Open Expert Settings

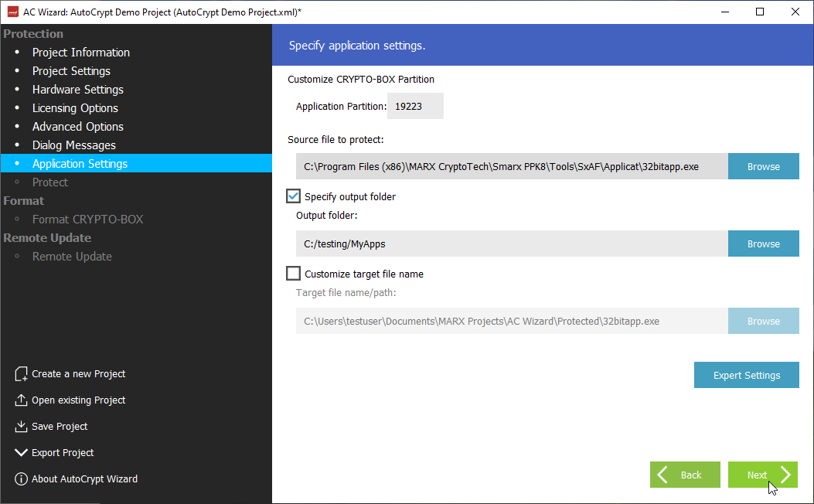click(746, 375)
